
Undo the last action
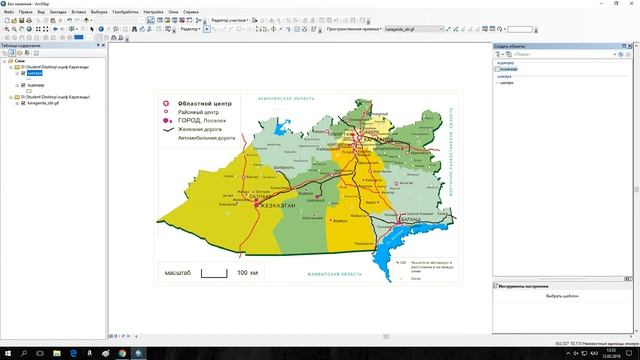point(70,20)
